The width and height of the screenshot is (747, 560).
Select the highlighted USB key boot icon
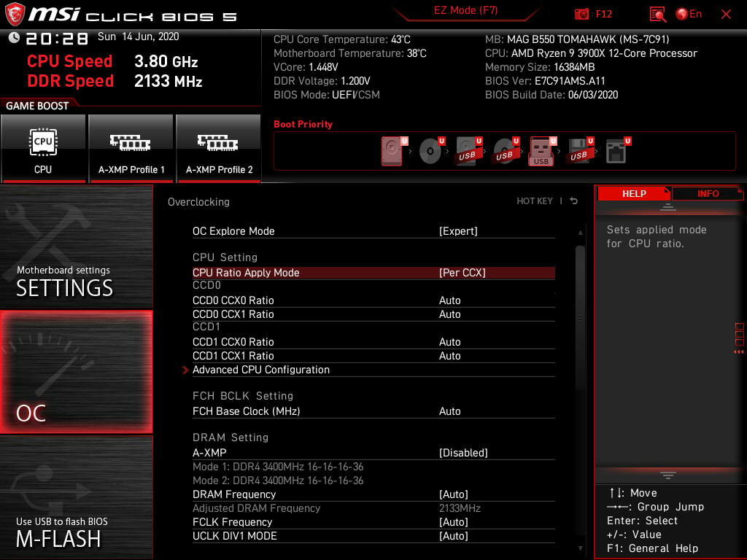click(x=543, y=151)
